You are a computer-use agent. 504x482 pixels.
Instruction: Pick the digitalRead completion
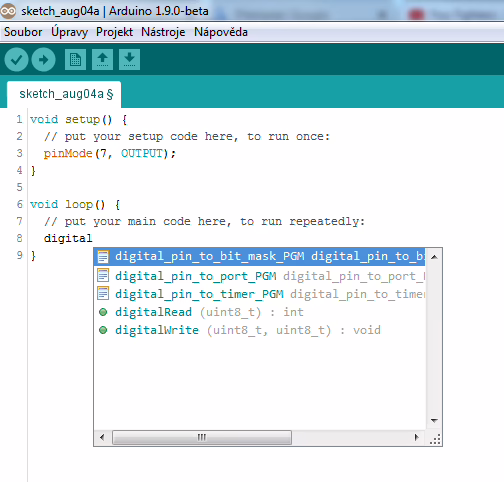coord(259,312)
